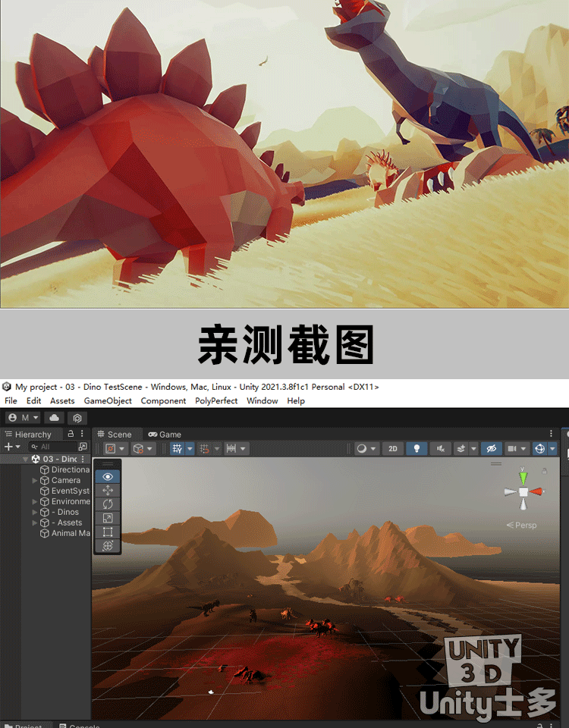Select the Rotate tool
569x728 pixels.
[108, 504]
